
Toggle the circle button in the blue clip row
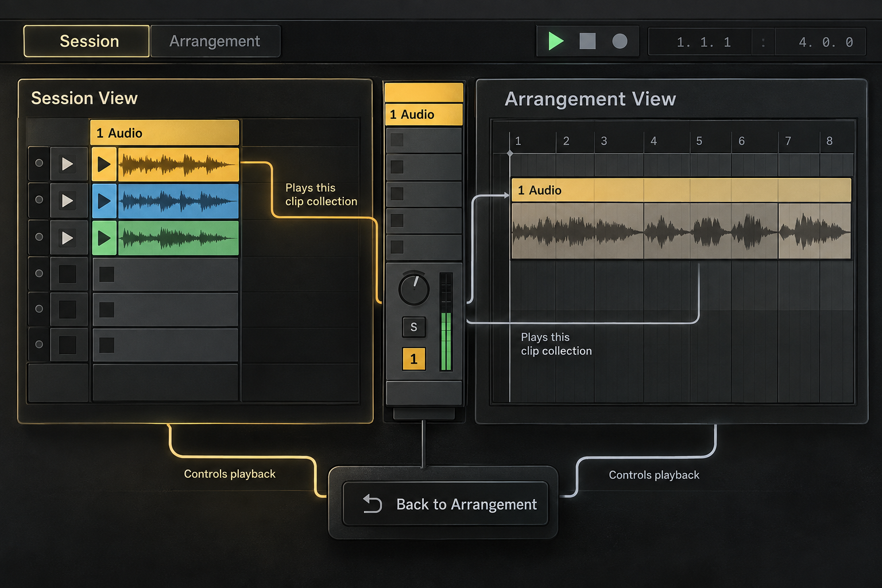pyautogui.click(x=39, y=200)
